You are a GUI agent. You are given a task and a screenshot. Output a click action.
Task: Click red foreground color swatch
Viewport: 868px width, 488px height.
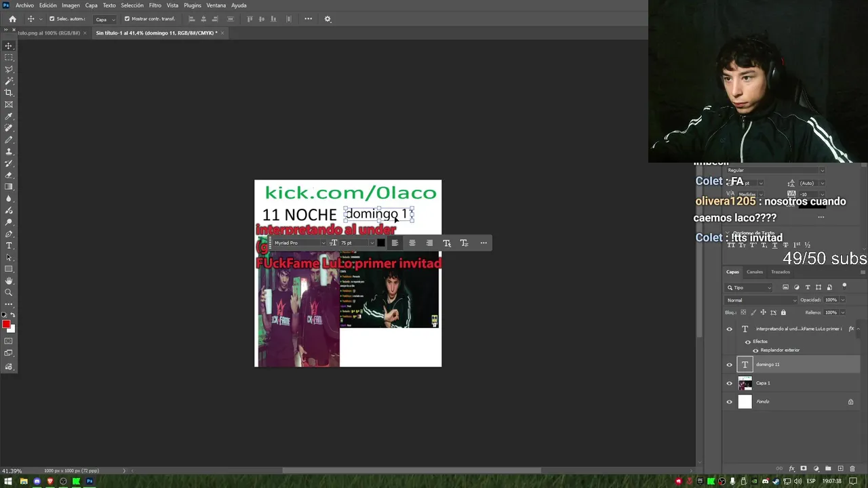pos(6,324)
